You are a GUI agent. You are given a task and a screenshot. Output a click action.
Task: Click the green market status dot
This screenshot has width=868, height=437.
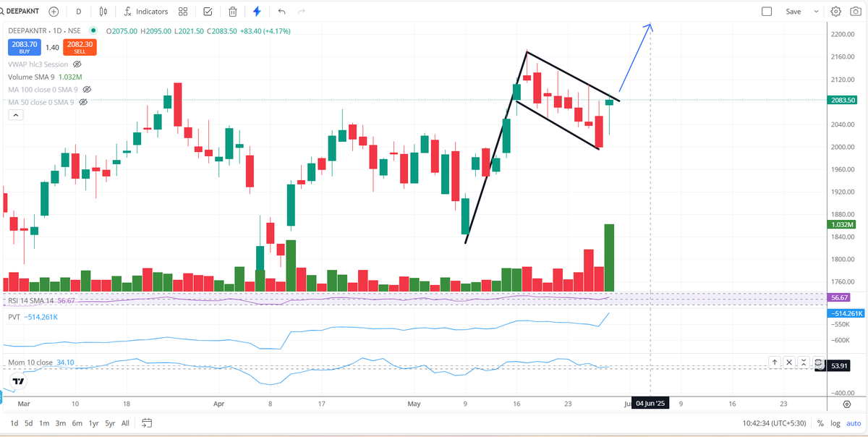[x=93, y=31]
